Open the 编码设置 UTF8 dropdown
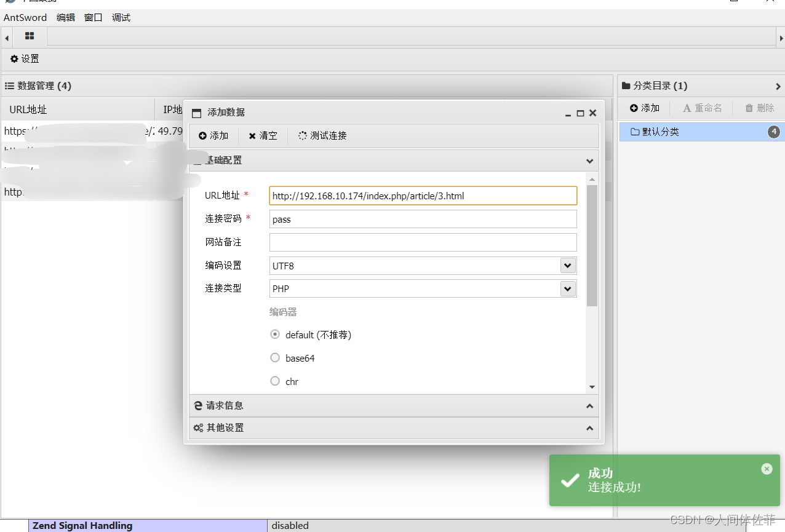Viewport: 785px width, 532px height. (568, 266)
